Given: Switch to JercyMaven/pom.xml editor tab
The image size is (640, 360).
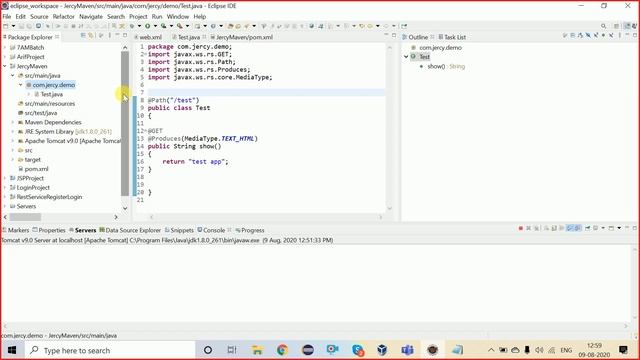Looking at the screenshot, I should 241,37.
